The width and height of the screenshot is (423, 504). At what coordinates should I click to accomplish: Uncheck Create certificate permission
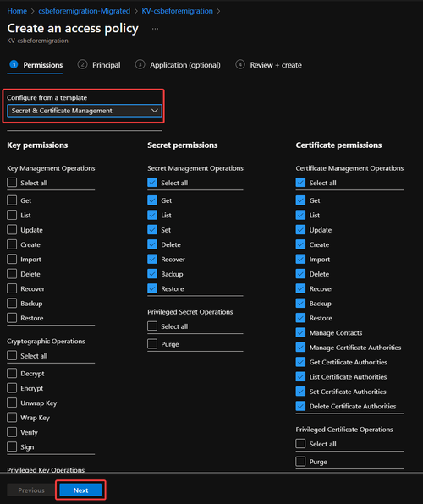[x=300, y=244]
